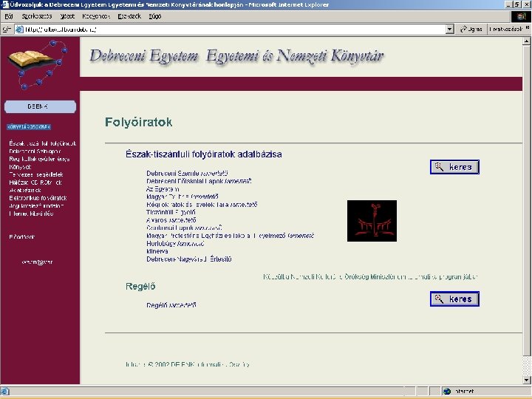Open Tervezési segédletek sidebar link
Image resolution: width=532 pixels, height=399 pixels.
(x=36, y=174)
